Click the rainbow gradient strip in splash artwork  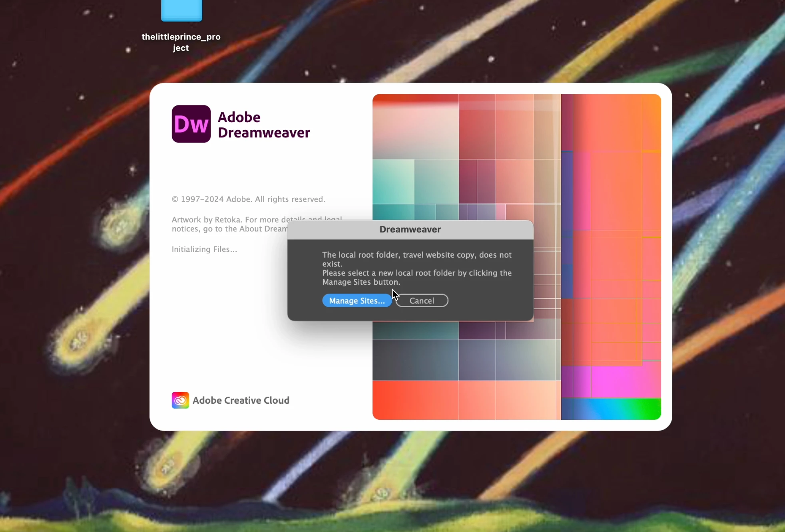(611, 409)
